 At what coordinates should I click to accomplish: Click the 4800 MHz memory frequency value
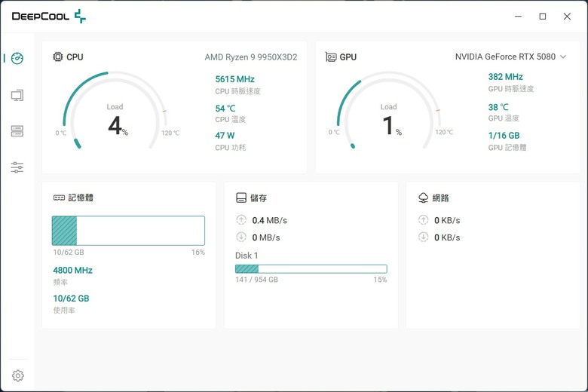(x=73, y=270)
